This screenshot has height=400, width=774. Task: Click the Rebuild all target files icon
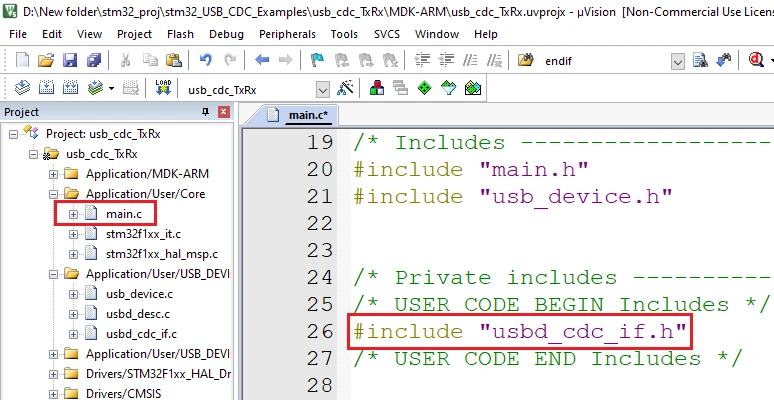[70, 88]
